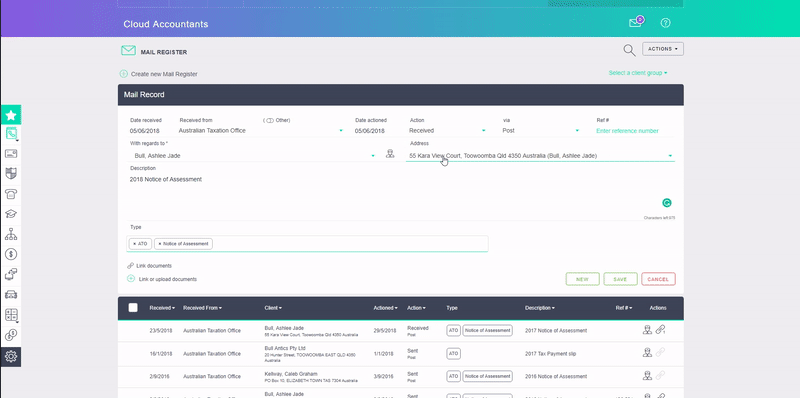
Task: Open the settings gear in sidebar
Action: tap(11, 356)
